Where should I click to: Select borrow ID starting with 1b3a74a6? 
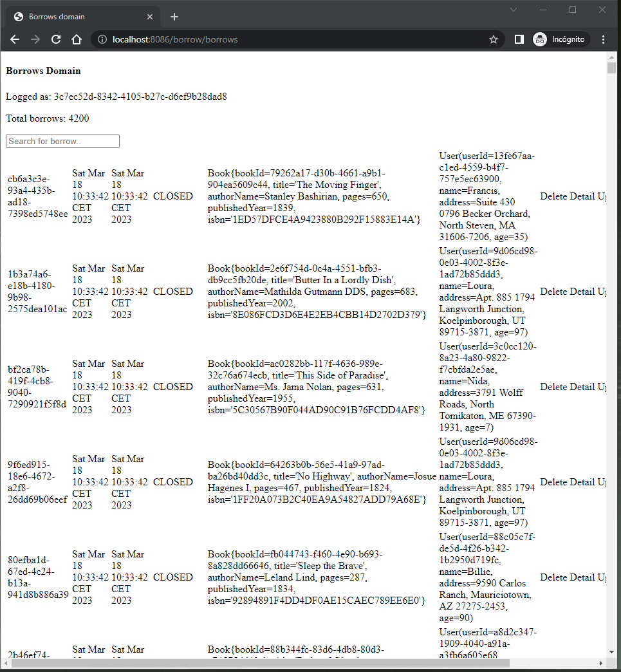[x=37, y=292]
